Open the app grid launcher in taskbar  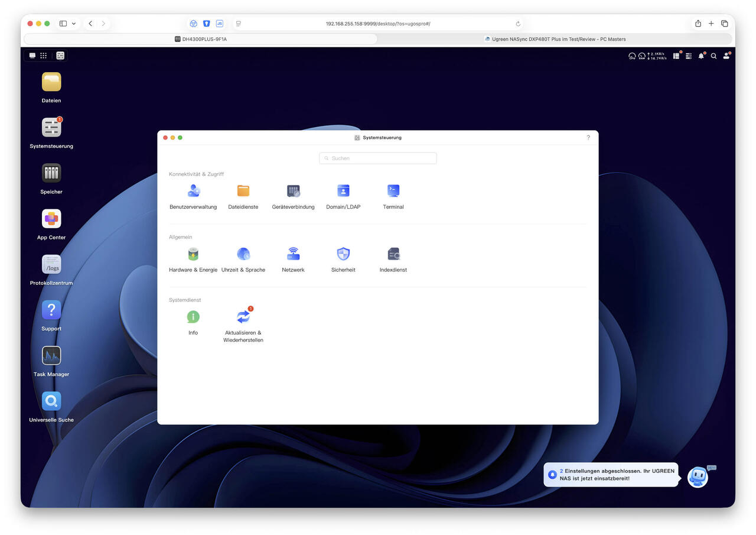tap(43, 56)
